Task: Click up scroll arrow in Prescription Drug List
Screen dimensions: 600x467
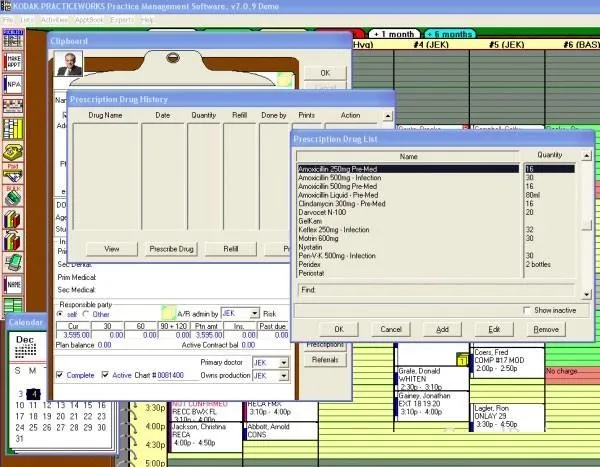Action: click(x=586, y=155)
